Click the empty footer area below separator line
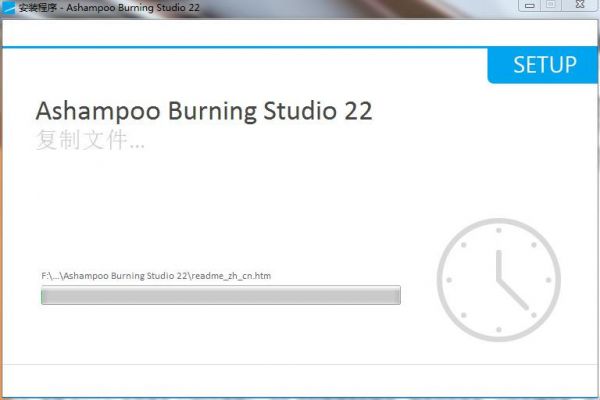Image resolution: width=600 pixels, height=400 pixels. (300, 380)
